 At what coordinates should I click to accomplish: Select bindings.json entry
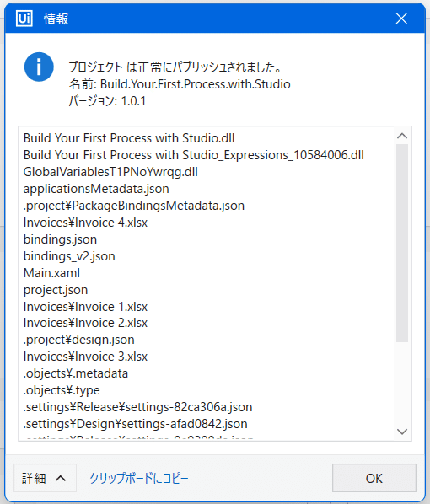[x=60, y=239]
